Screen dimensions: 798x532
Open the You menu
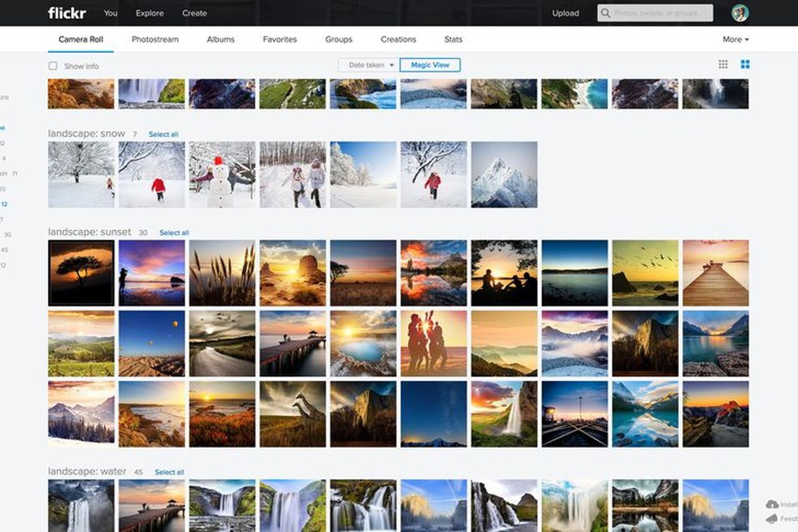[x=110, y=13]
